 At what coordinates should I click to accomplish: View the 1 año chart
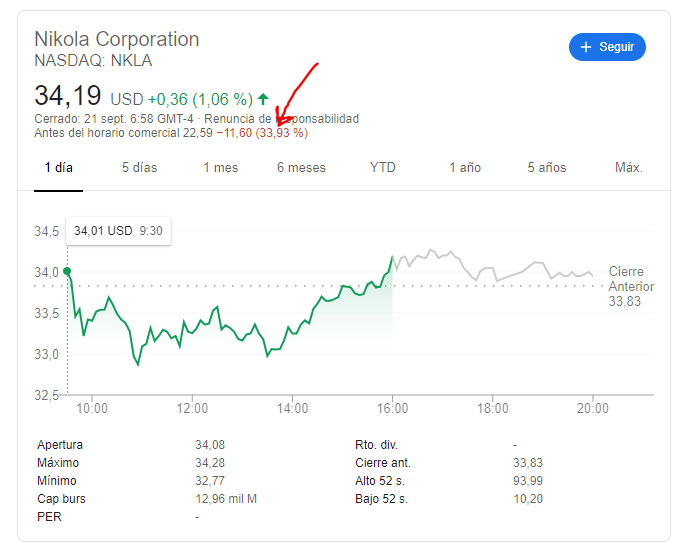(465, 168)
